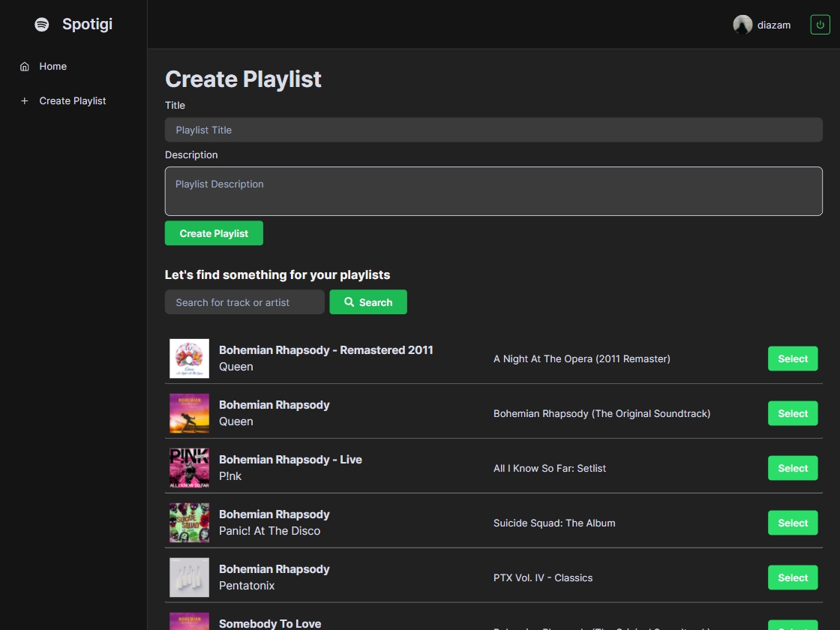Click the Somebody To Love track title

click(270, 623)
